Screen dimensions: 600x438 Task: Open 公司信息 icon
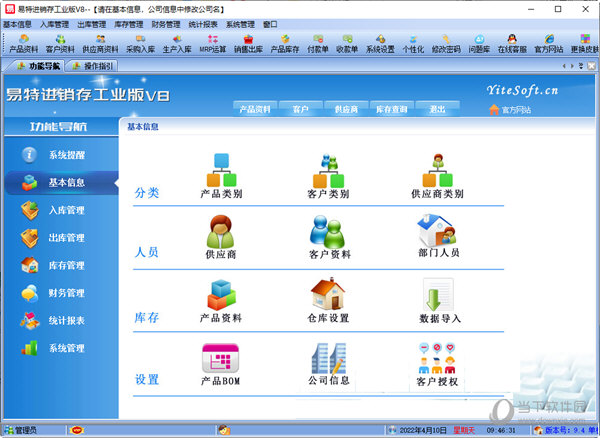coord(329,364)
